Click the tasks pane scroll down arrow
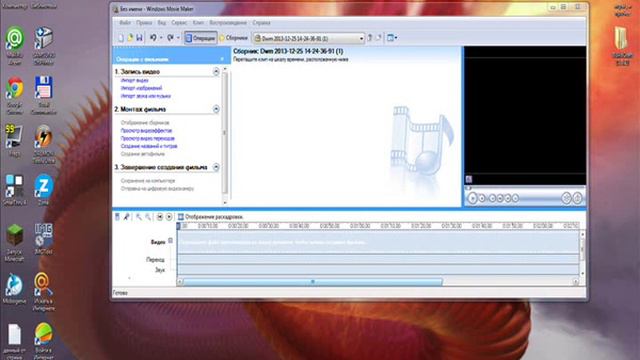640x360 pixels. [x=224, y=202]
